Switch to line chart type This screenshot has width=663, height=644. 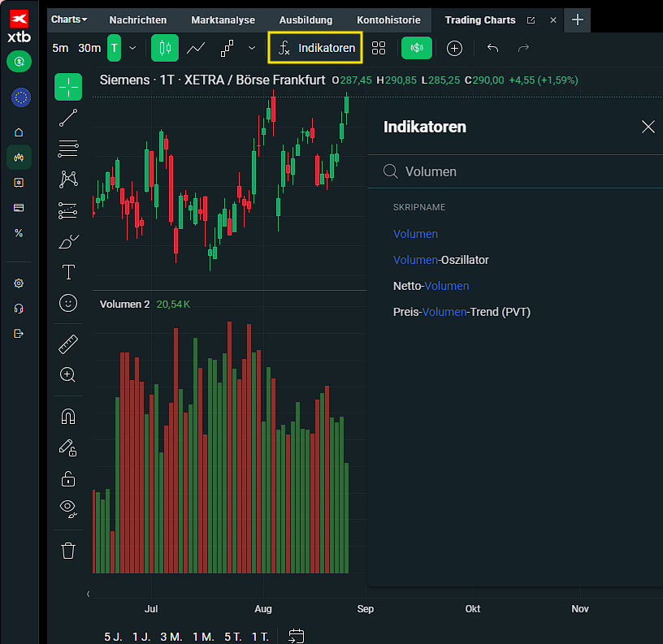(196, 48)
